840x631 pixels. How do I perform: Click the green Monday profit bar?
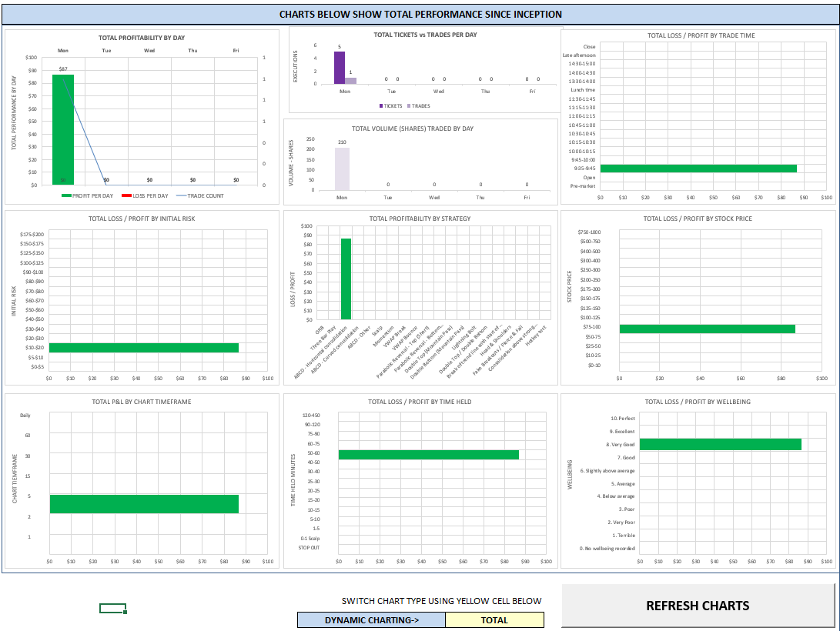pos(63,129)
